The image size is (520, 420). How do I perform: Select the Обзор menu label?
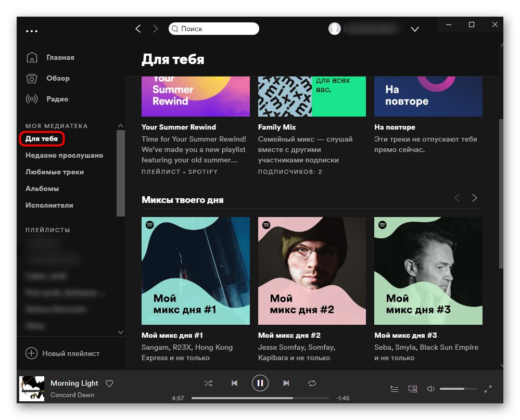click(x=58, y=78)
